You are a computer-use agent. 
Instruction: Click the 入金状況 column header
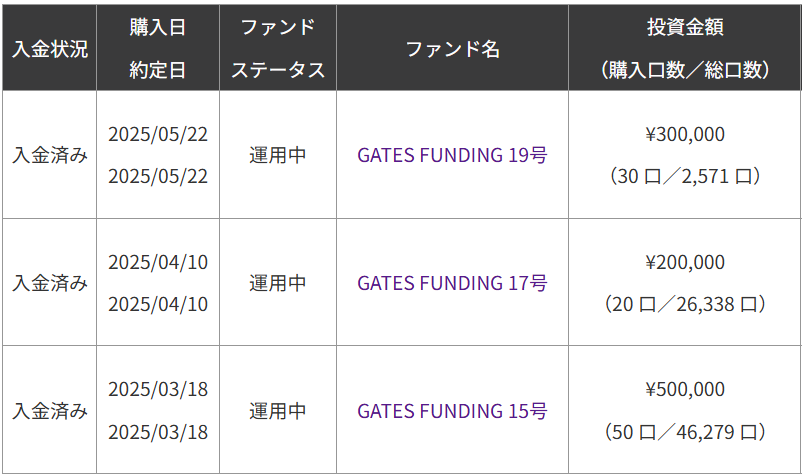(x=50, y=48)
